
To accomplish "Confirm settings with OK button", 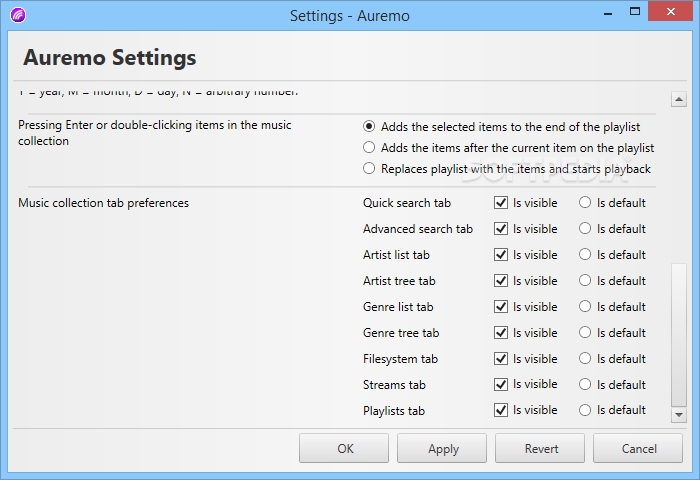I will pos(344,448).
